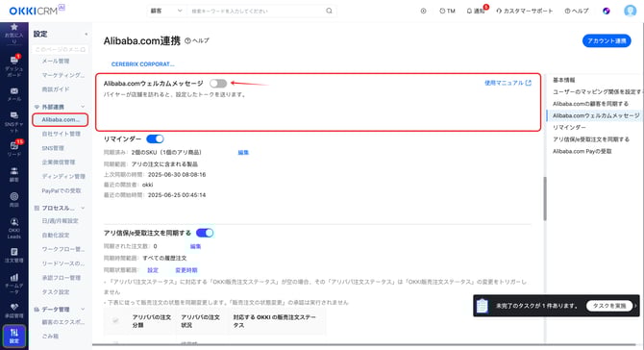The height and width of the screenshot is (350, 644).
Task: Click the circular plus icon in header
Action: coord(423,12)
